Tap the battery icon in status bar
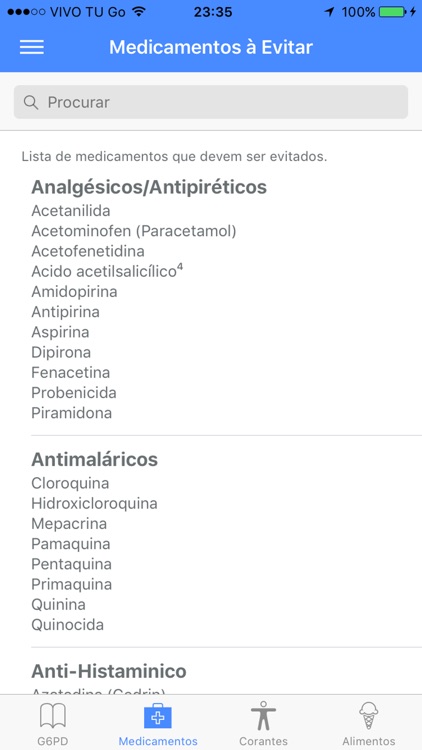 click(x=392, y=12)
